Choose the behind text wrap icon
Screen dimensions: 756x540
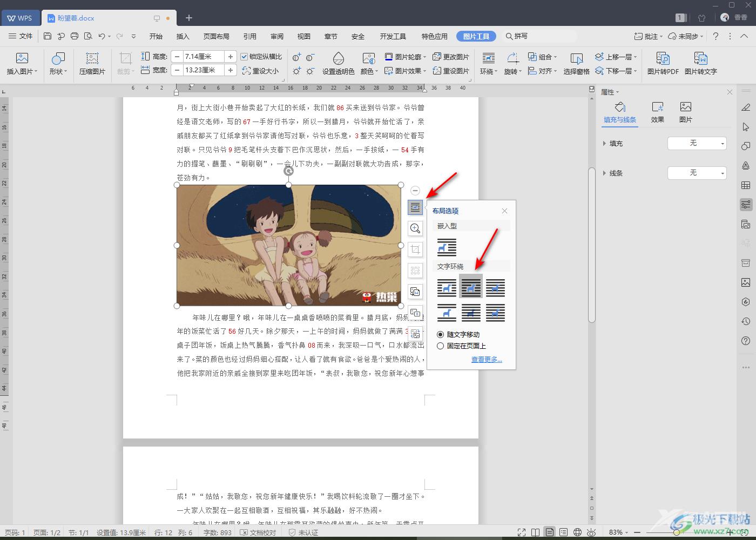471,313
